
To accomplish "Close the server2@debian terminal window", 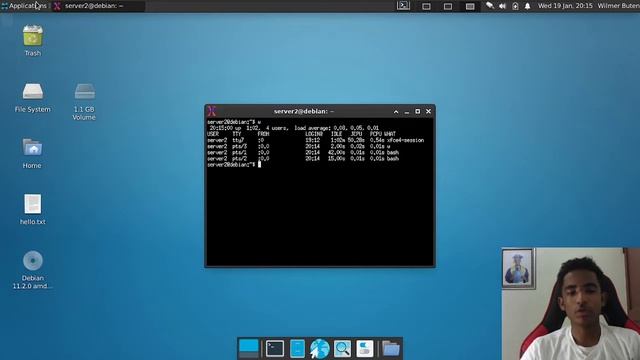I will coord(429,111).
